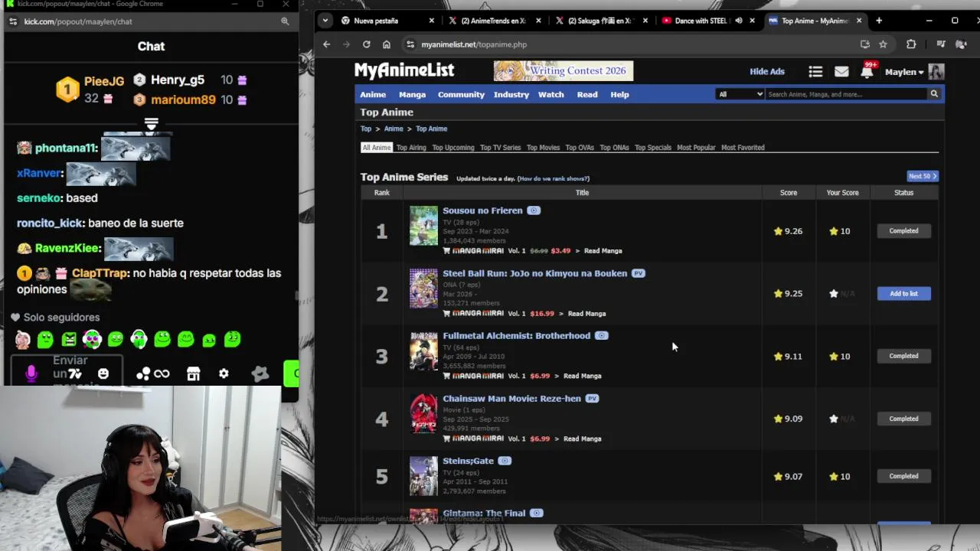Switch to the Top Movies tab
980x551 pixels.
click(x=543, y=148)
